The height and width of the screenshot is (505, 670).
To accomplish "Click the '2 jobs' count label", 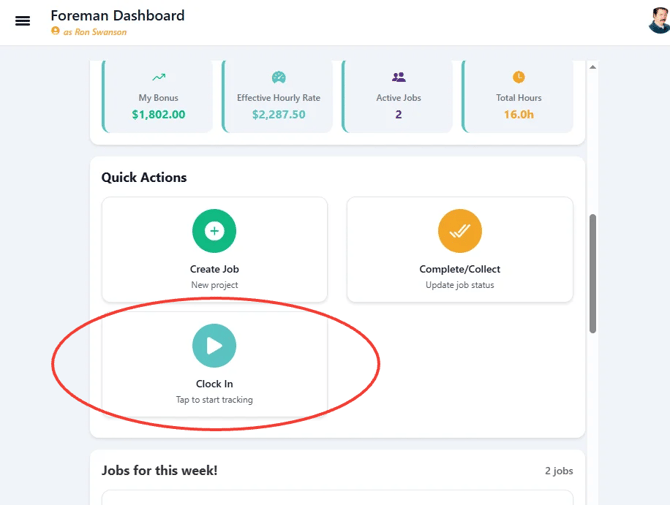I will [x=559, y=471].
